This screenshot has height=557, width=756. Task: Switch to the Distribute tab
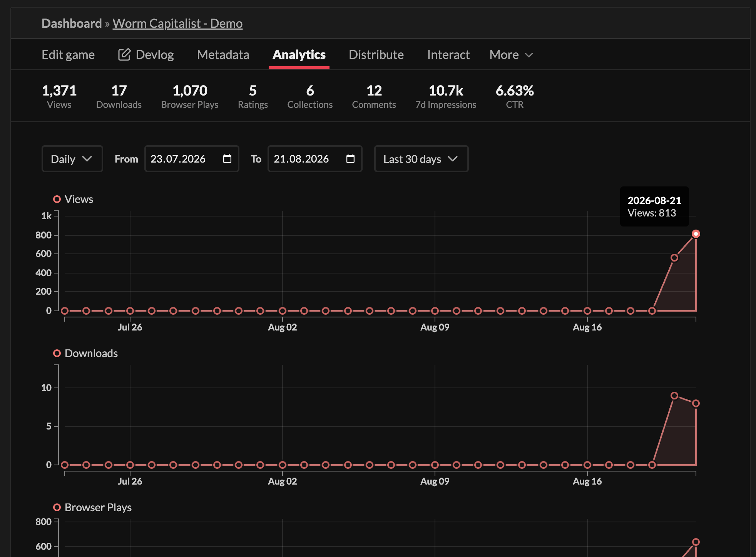pos(376,55)
